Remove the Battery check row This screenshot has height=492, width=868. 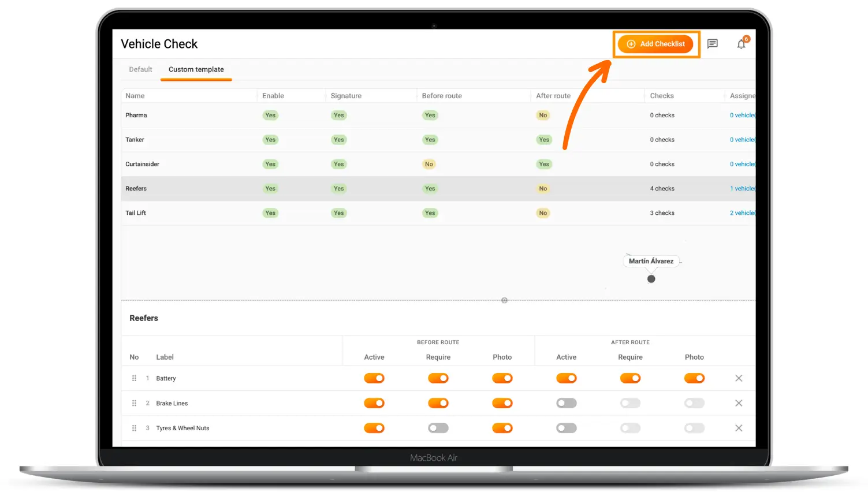[739, 378]
